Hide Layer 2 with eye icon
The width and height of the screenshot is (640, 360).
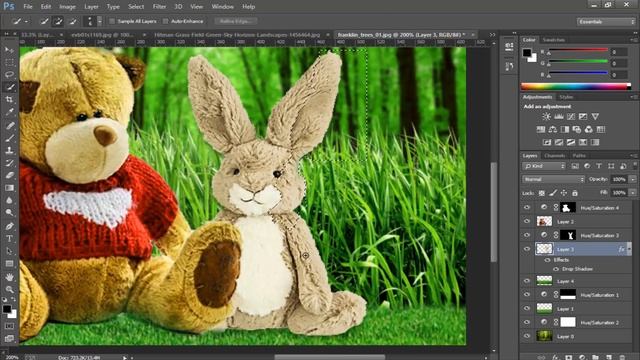click(527, 222)
